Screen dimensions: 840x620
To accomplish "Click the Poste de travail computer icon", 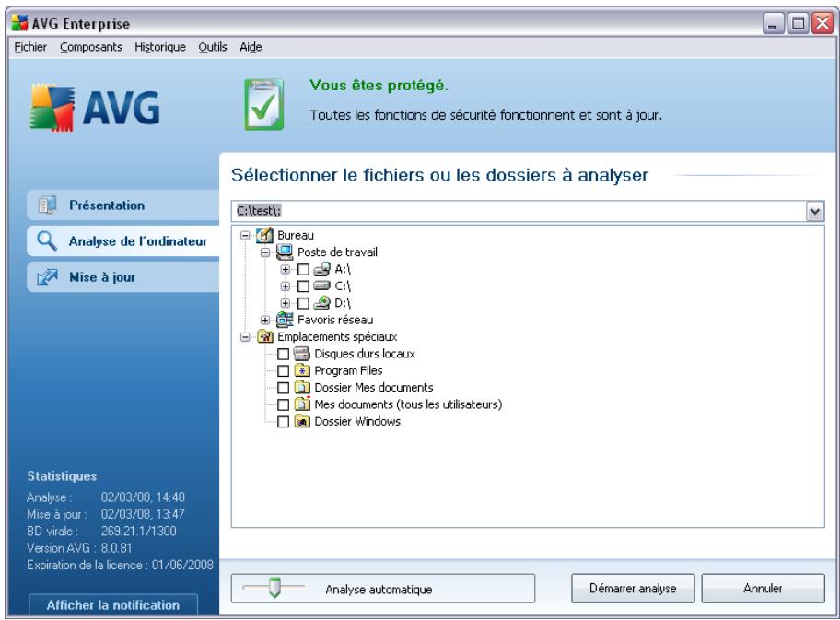I will [285, 252].
